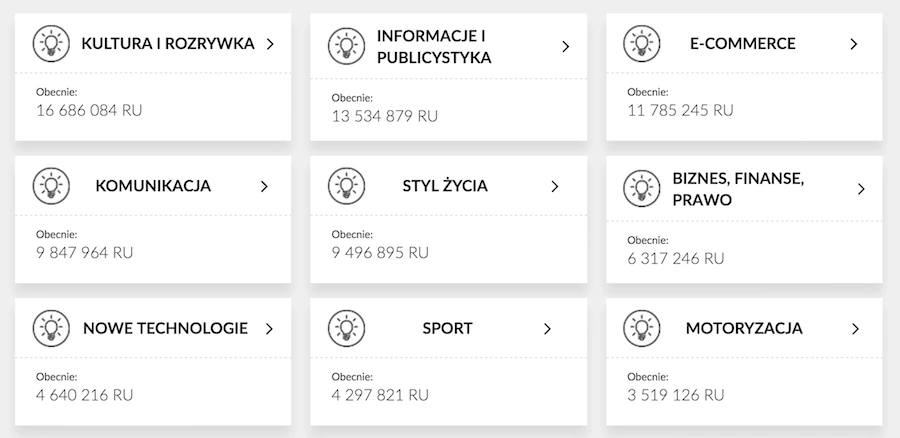Click the lightbulb icon beside Kultura i Rozrywka

51,44
